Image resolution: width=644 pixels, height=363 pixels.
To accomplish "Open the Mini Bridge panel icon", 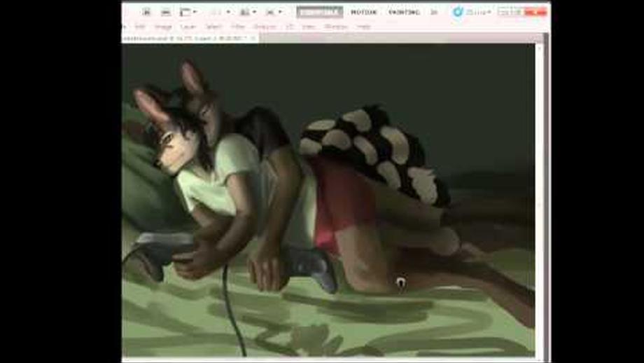I will pyautogui.click(x=165, y=13).
